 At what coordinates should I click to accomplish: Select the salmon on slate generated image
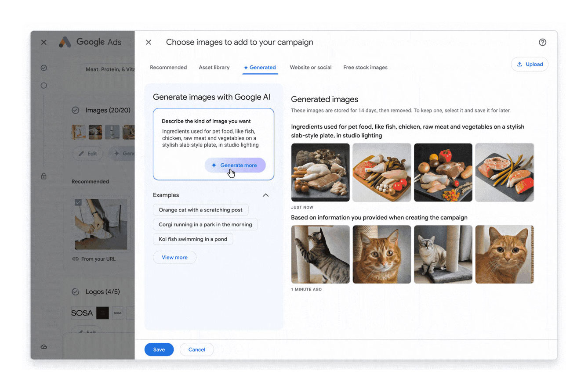coord(504,173)
